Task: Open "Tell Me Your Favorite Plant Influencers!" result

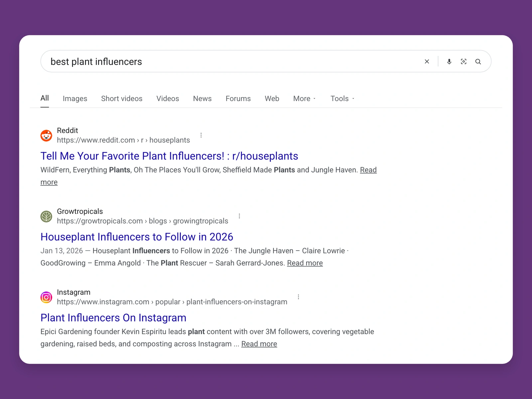Action: coord(169,156)
